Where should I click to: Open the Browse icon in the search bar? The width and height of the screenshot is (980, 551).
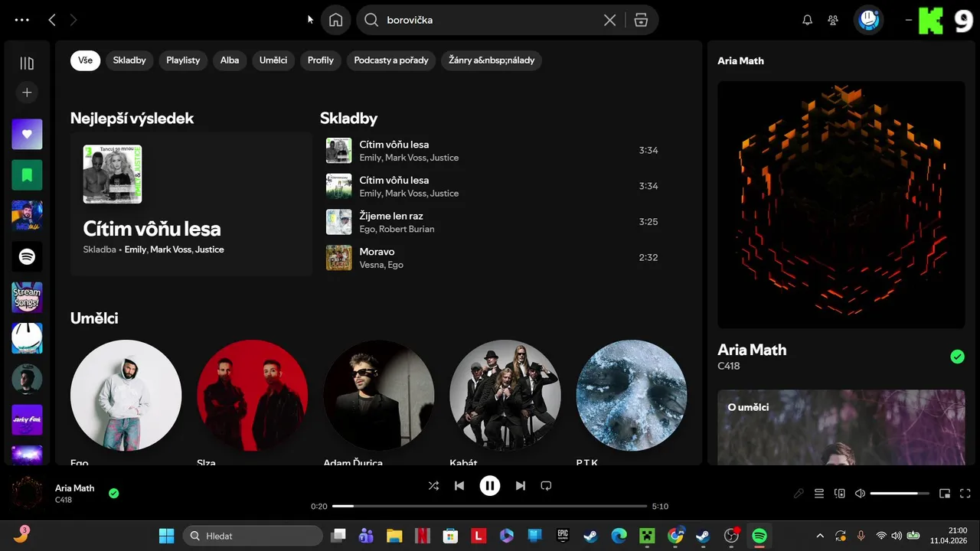tap(641, 20)
